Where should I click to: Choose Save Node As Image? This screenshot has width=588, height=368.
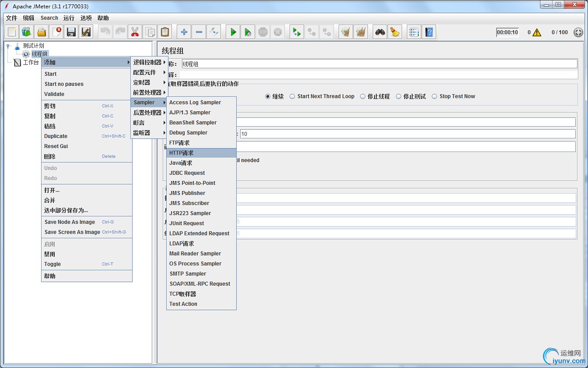click(x=87, y=222)
